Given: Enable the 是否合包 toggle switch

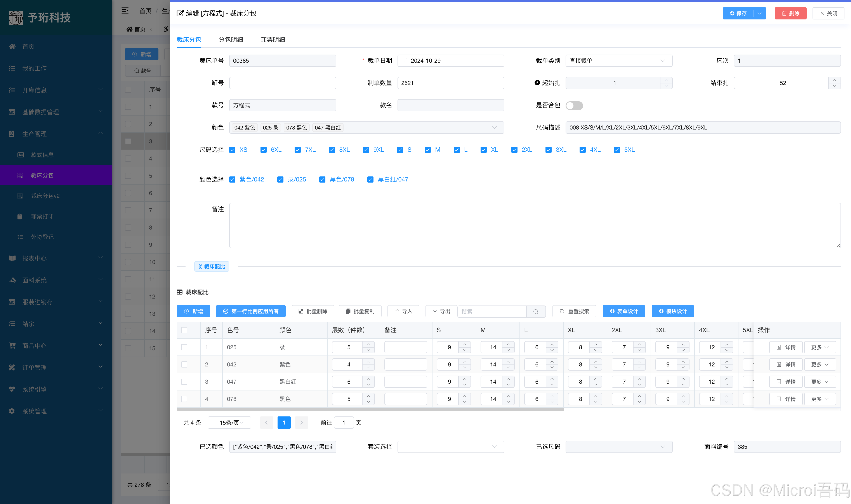Looking at the screenshot, I should point(574,106).
